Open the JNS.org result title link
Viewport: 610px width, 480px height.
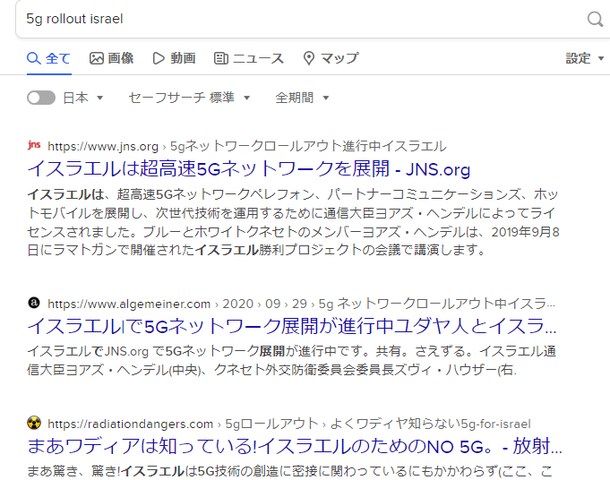(249, 169)
